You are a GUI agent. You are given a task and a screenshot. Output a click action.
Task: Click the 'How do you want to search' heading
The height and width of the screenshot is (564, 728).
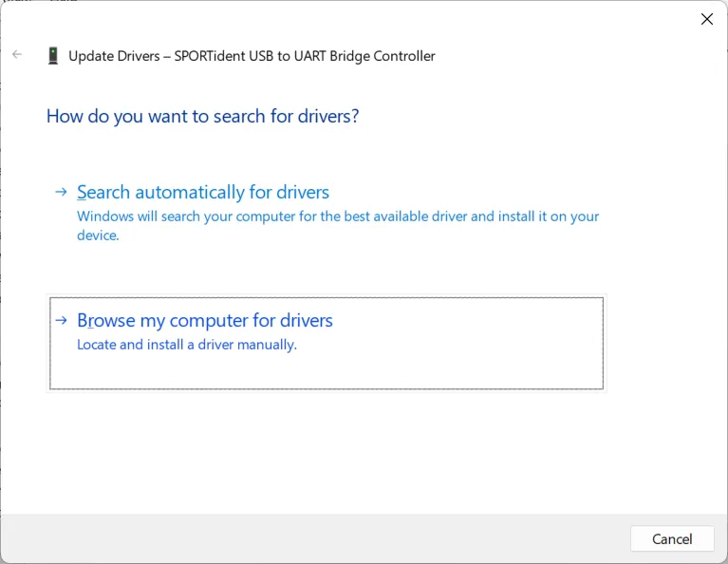point(202,116)
